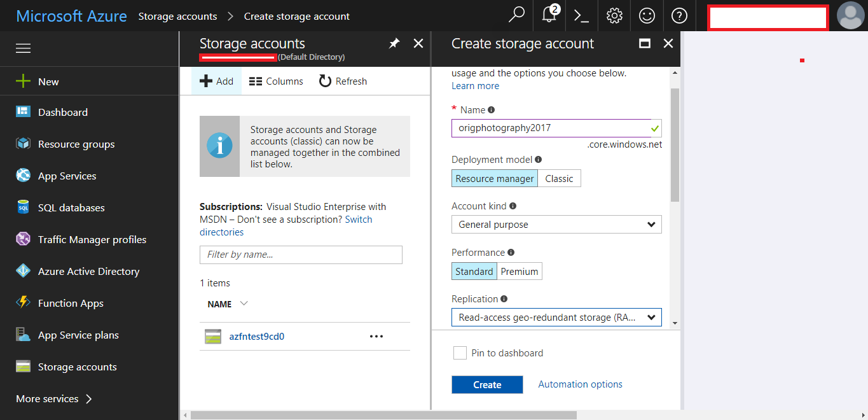This screenshot has width=868, height=420.
Task: Open App Services from sidebar
Action: click(67, 176)
